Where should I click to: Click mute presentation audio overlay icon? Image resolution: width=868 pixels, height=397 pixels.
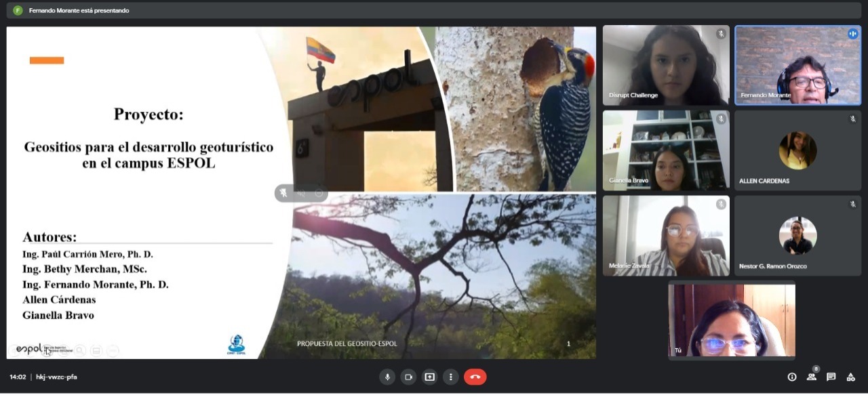click(x=301, y=193)
